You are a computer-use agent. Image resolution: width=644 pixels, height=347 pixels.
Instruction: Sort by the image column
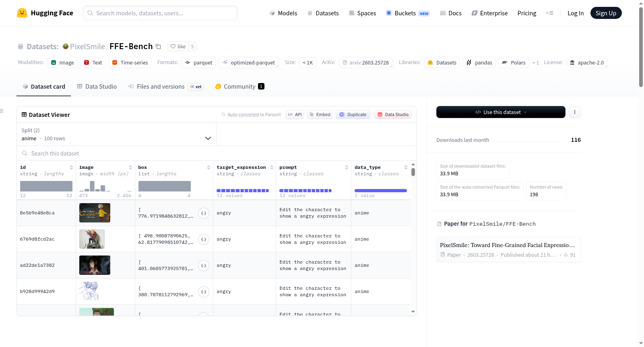point(130,167)
